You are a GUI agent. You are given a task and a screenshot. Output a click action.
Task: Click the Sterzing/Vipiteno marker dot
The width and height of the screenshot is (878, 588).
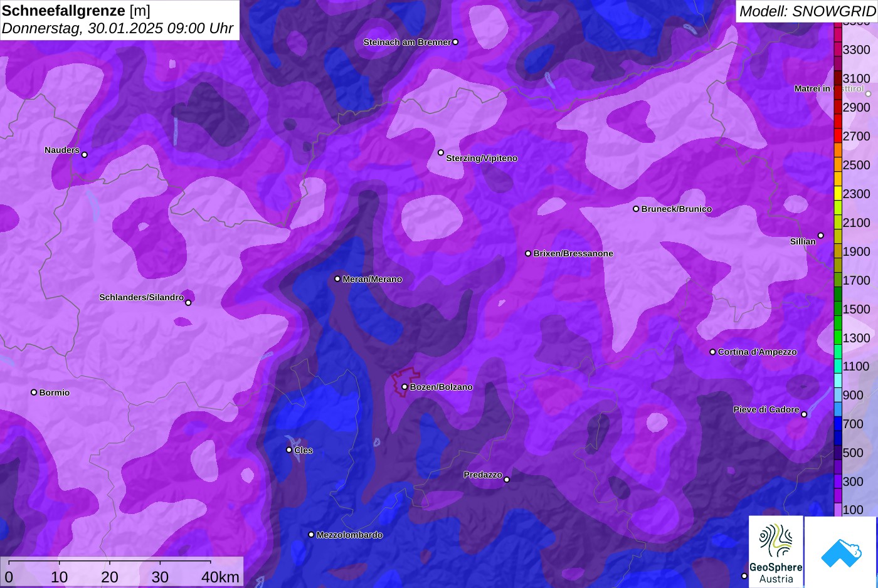[x=441, y=152]
